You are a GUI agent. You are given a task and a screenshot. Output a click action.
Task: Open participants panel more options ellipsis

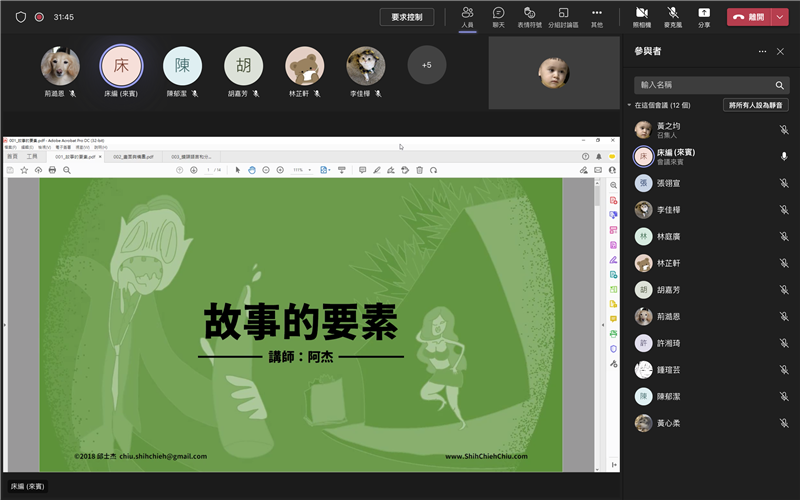click(762, 51)
